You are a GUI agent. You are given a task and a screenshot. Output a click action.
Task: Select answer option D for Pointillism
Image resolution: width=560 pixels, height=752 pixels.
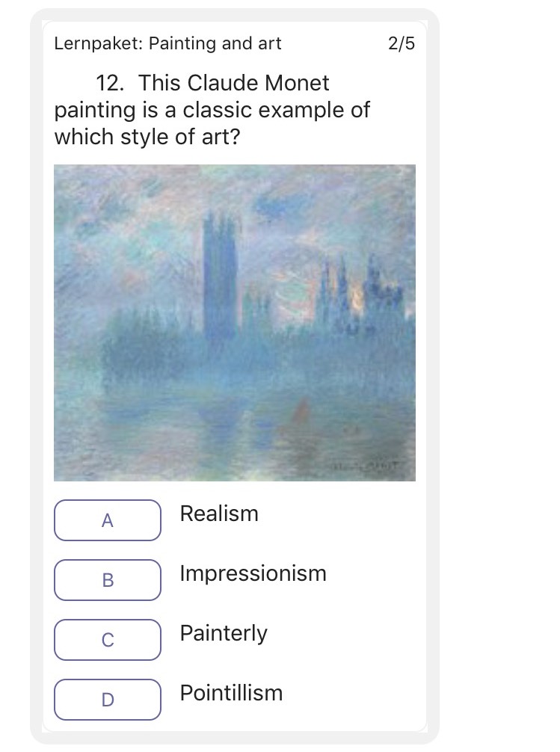tap(107, 700)
